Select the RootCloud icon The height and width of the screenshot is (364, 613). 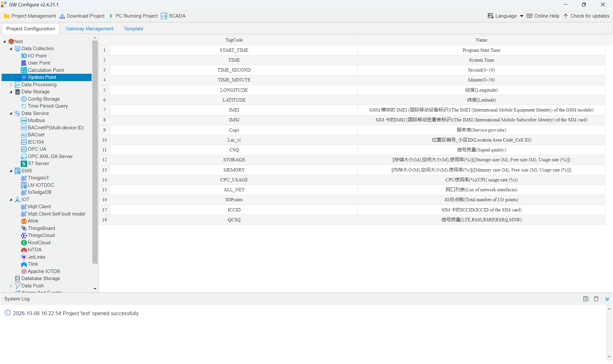tap(24, 243)
